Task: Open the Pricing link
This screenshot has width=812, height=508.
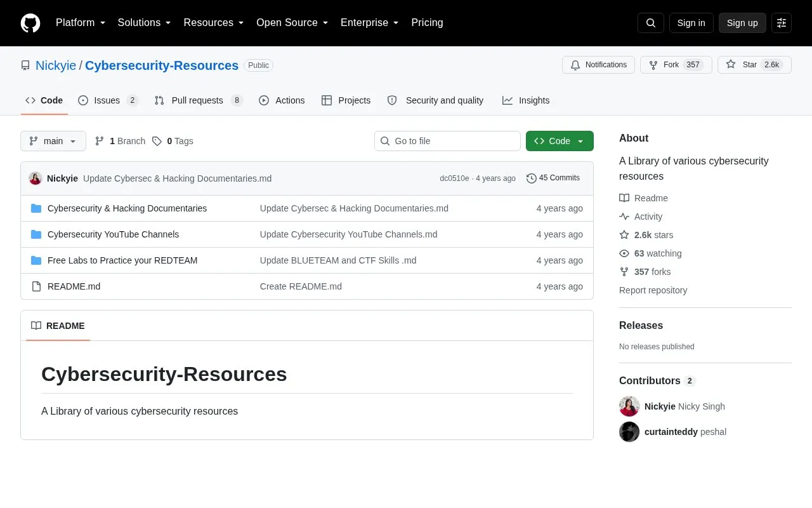Action: pos(427,23)
